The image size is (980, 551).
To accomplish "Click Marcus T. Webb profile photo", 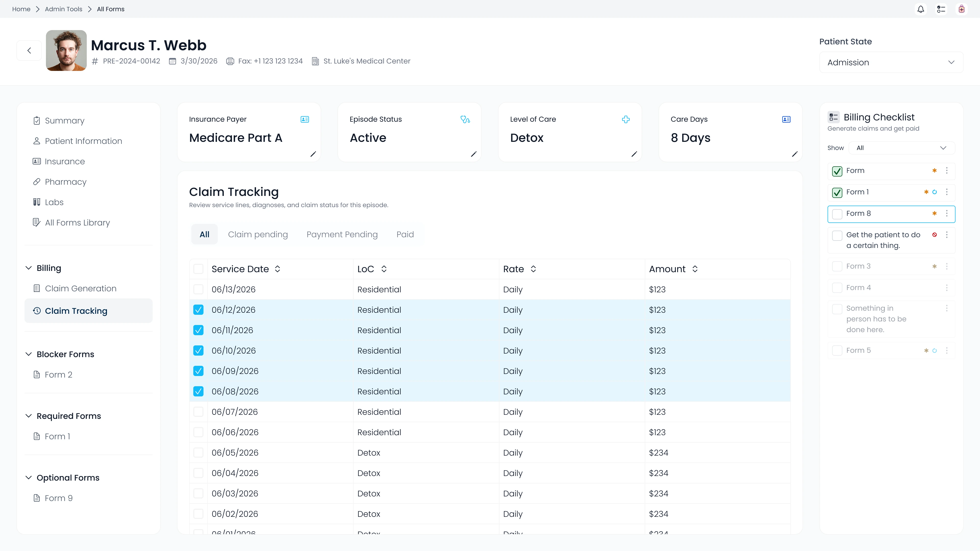I will point(66,51).
